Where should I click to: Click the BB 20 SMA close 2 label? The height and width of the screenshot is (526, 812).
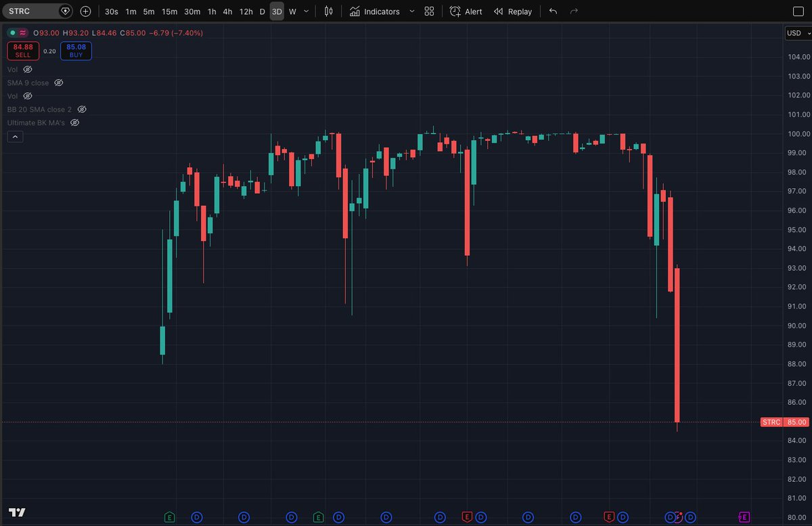click(x=39, y=109)
